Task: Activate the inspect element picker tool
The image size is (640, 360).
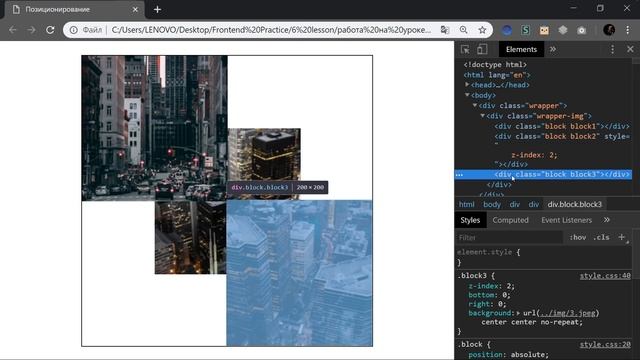Action: 465,49
